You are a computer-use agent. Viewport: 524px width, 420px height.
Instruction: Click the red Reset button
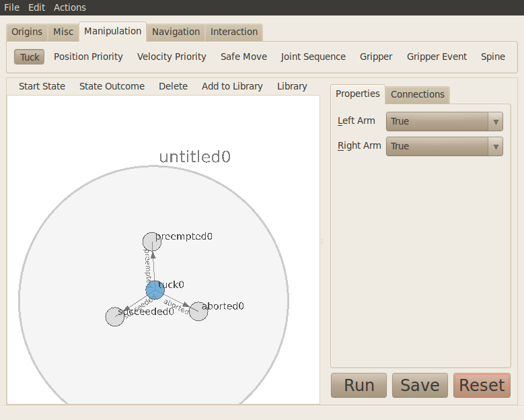[482, 385]
